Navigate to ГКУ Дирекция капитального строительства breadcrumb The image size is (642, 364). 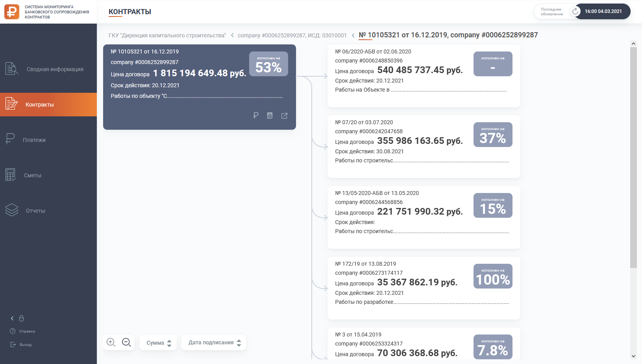tap(167, 35)
